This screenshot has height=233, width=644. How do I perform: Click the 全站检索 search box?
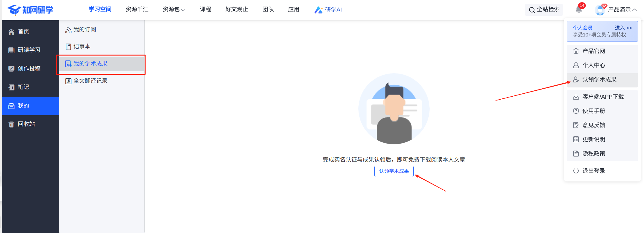pos(544,10)
